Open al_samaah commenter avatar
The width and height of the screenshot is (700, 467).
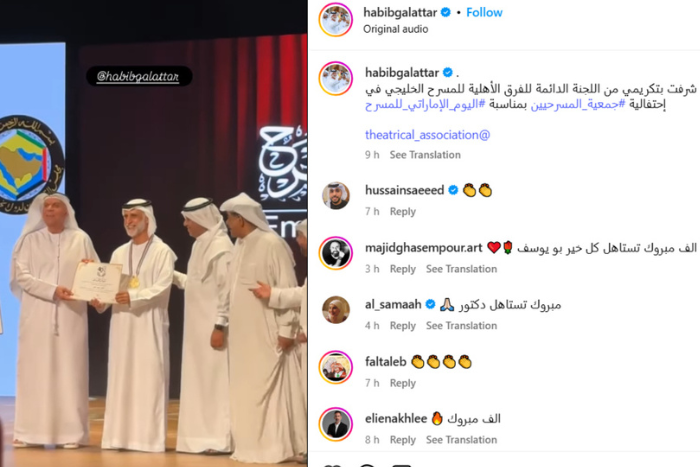pos(336,309)
